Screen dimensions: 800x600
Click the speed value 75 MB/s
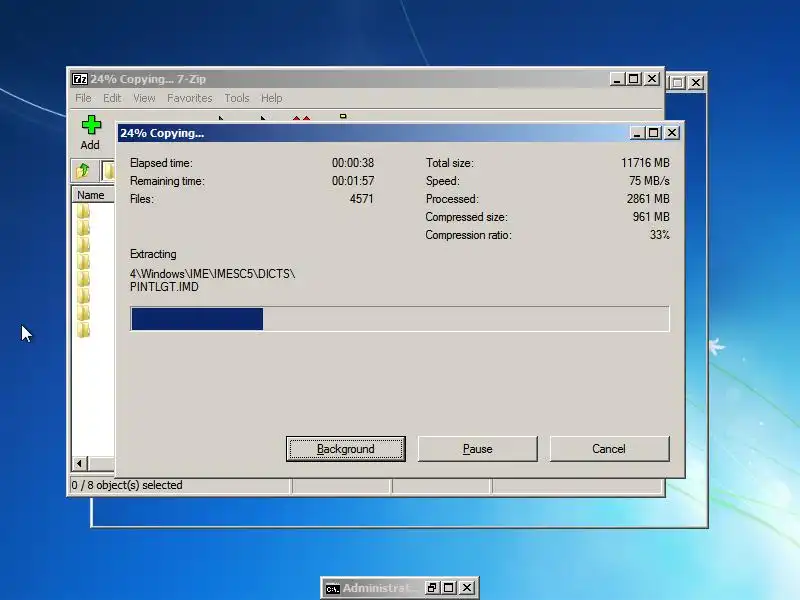click(x=649, y=181)
